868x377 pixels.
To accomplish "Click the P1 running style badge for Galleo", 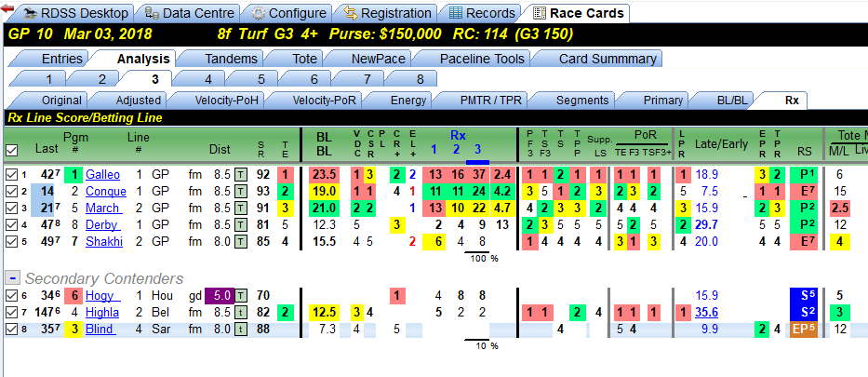I will [805, 175].
